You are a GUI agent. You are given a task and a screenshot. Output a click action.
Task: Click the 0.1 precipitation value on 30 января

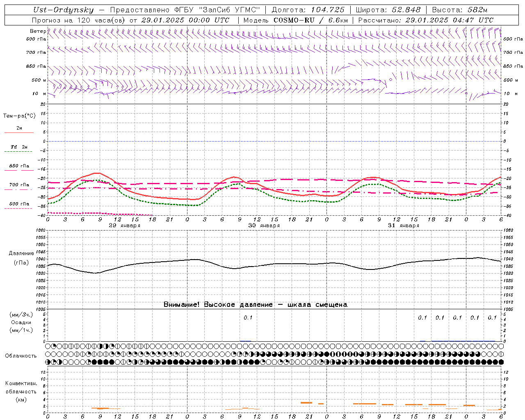click(x=248, y=317)
